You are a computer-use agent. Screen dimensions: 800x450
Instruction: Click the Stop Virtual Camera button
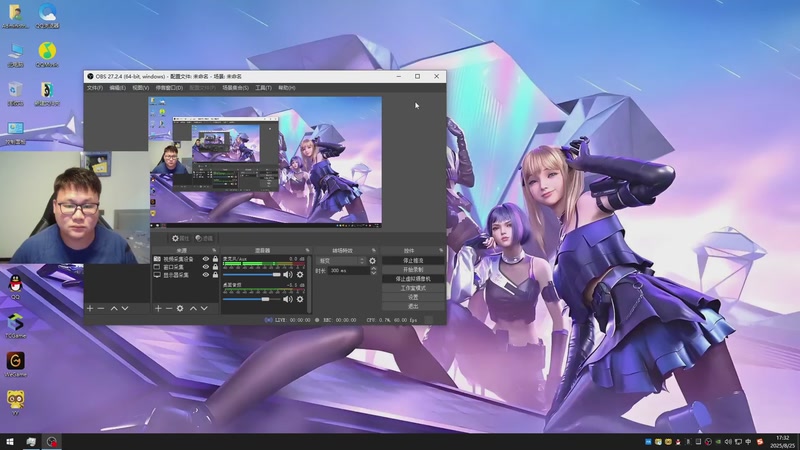pyautogui.click(x=413, y=279)
